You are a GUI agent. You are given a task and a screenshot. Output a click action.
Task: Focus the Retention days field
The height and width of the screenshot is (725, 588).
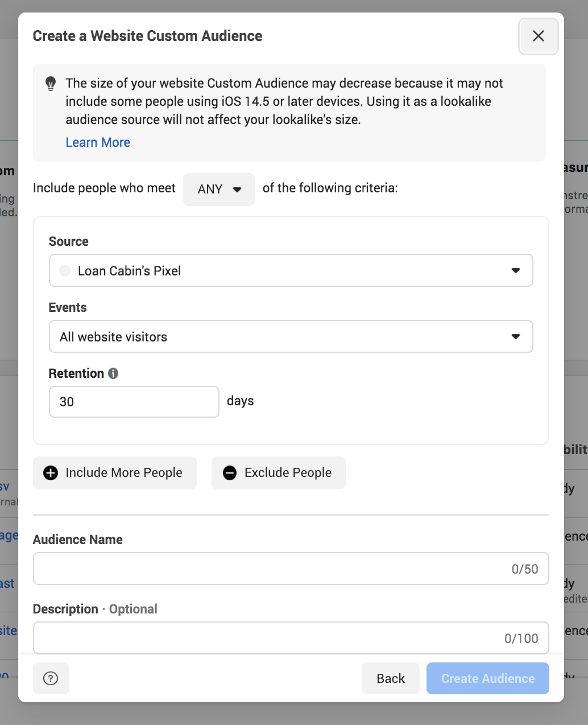point(134,402)
